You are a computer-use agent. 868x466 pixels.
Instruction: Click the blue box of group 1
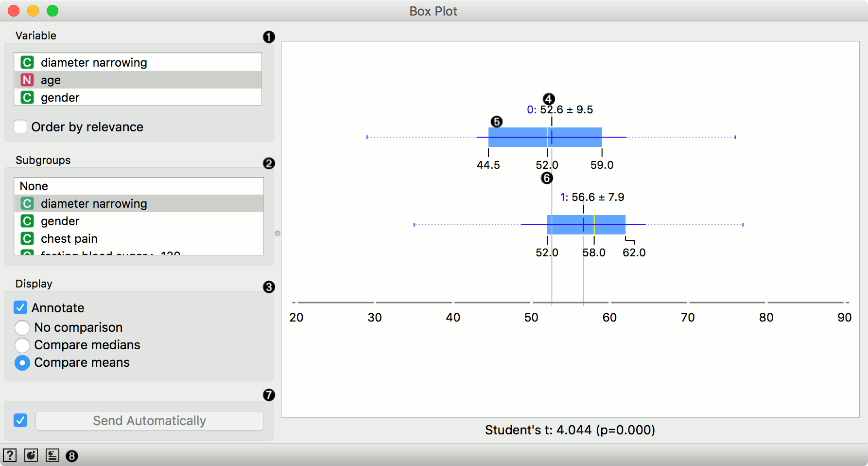coord(564,225)
